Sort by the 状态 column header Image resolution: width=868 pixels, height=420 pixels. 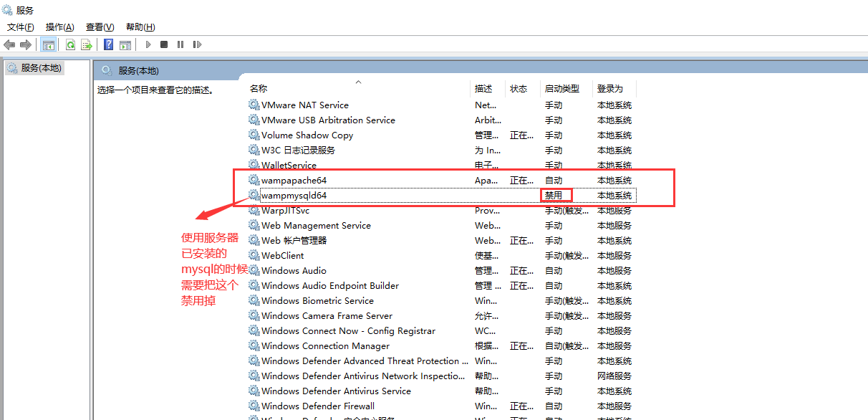point(523,88)
